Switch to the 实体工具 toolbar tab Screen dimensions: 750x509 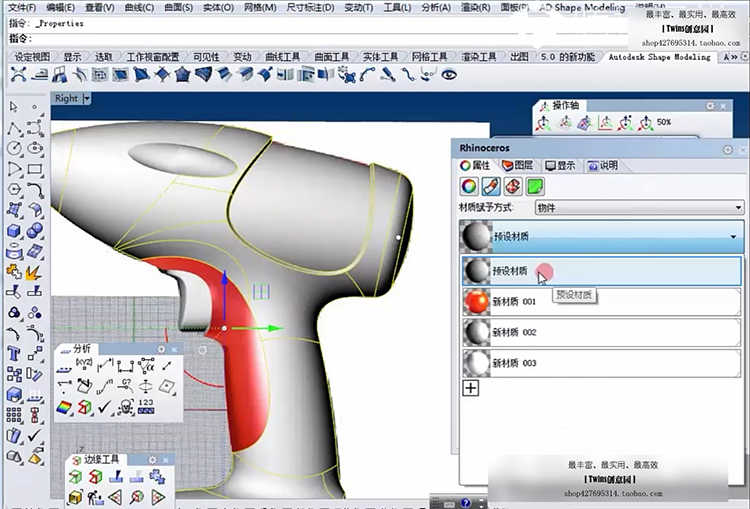[380, 57]
